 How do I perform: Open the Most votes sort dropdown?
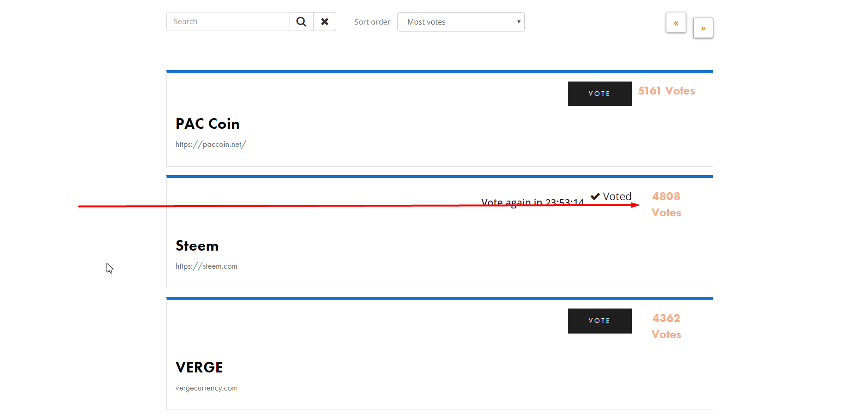pos(461,22)
